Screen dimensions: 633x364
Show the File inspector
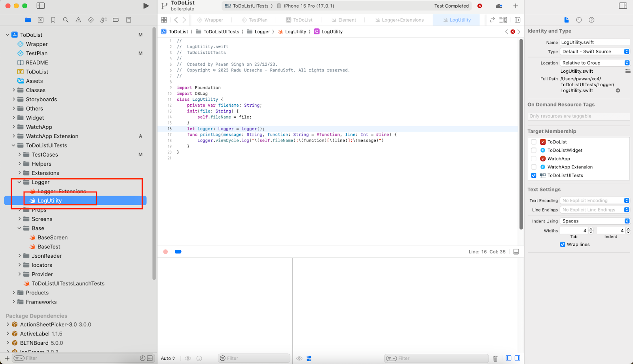coord(567,20)
